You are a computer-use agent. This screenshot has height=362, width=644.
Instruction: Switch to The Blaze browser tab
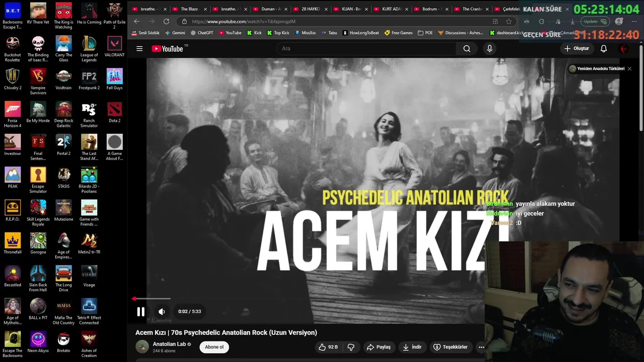tap(189, 9)
